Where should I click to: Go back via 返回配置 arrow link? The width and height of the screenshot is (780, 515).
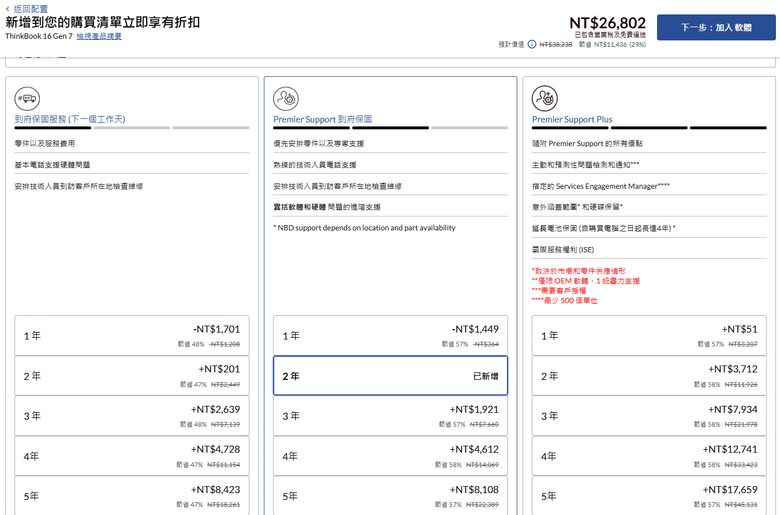[x=27, y=8]
